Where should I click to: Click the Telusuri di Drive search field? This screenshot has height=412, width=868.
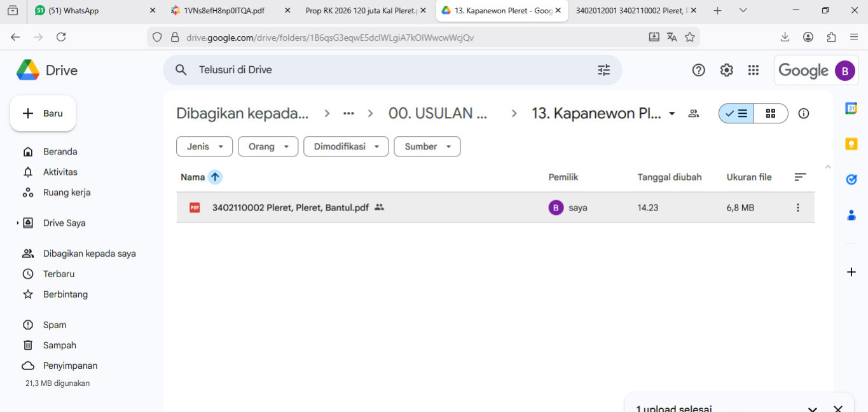382,70
